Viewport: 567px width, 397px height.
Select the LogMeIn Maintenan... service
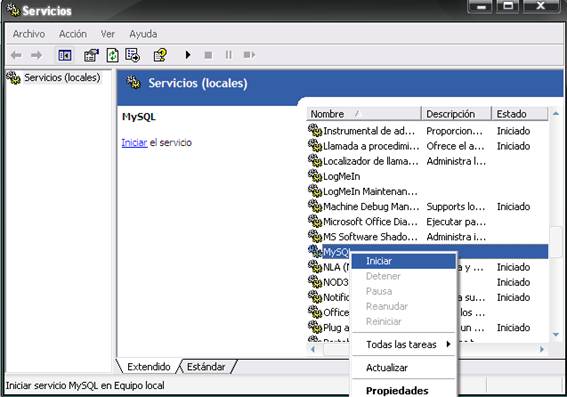[x=428, y=191]
